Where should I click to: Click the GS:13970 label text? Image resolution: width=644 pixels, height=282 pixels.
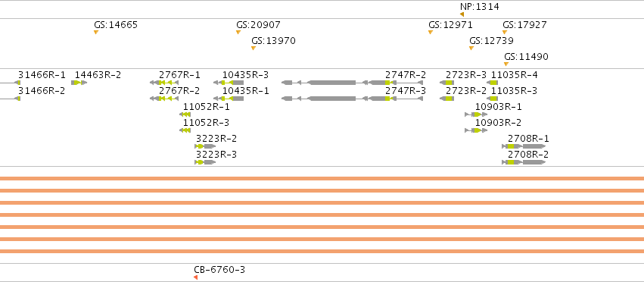(x=273, y=41)
